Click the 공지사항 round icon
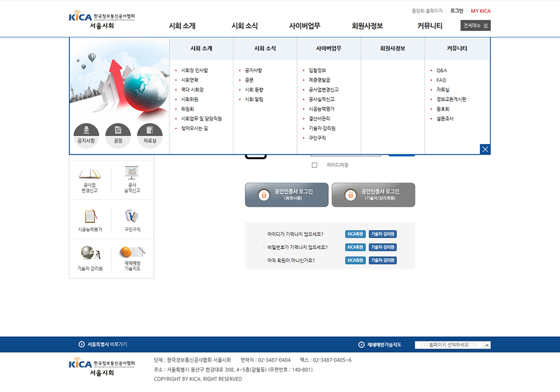Viewport: 560px width, 392px height. click(x=86, y=135)
